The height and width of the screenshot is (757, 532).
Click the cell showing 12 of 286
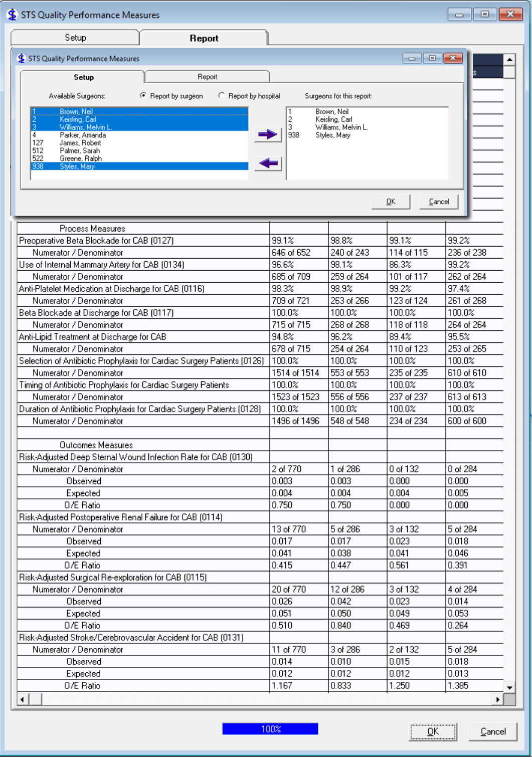[358, 590]
